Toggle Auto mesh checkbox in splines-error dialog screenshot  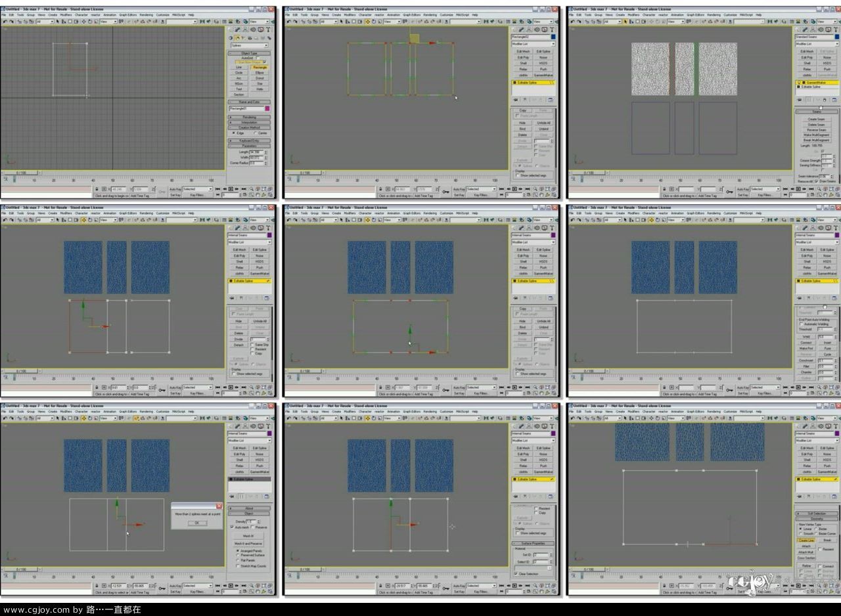233,527
